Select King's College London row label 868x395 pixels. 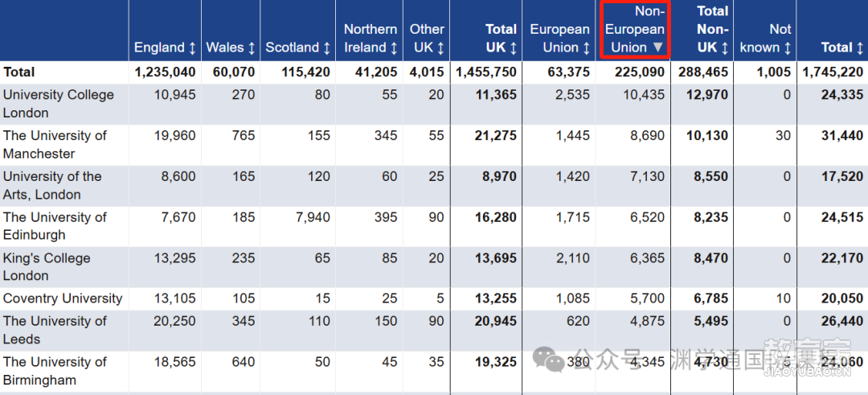[x=47, y=267]
